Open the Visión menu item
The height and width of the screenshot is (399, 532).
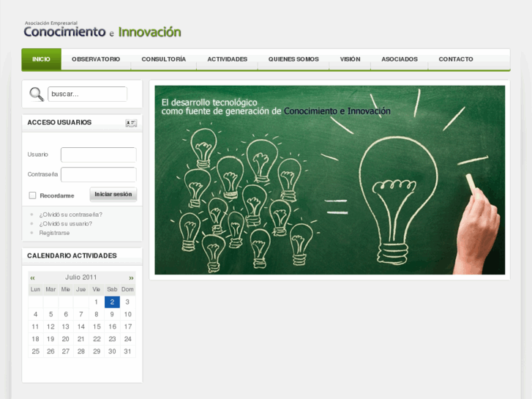[350, 59]
